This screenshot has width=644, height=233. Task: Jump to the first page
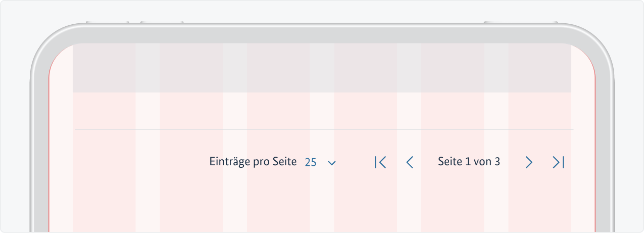[380, 162]
